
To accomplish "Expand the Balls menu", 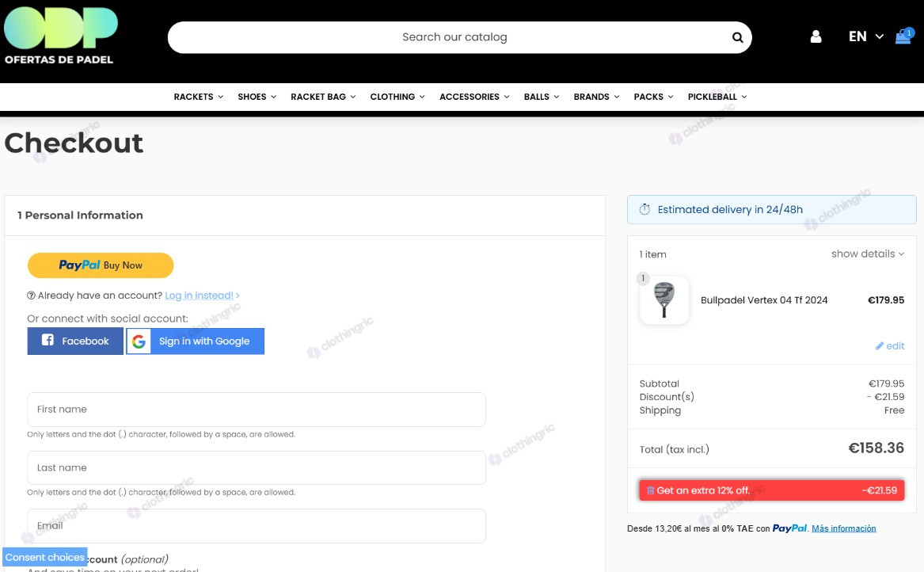I will (x=542, y=97).
